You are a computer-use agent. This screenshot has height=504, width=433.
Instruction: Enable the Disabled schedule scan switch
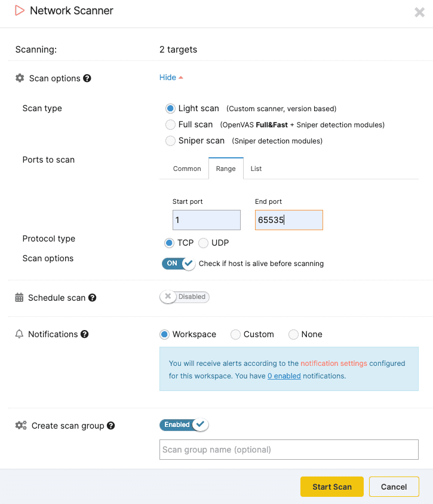184,297
